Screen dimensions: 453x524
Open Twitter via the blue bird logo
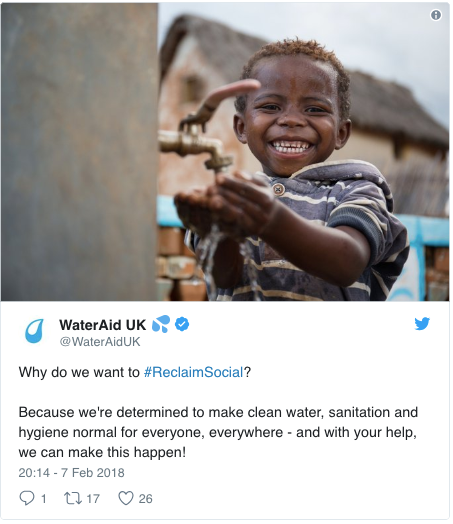point(422,323)
